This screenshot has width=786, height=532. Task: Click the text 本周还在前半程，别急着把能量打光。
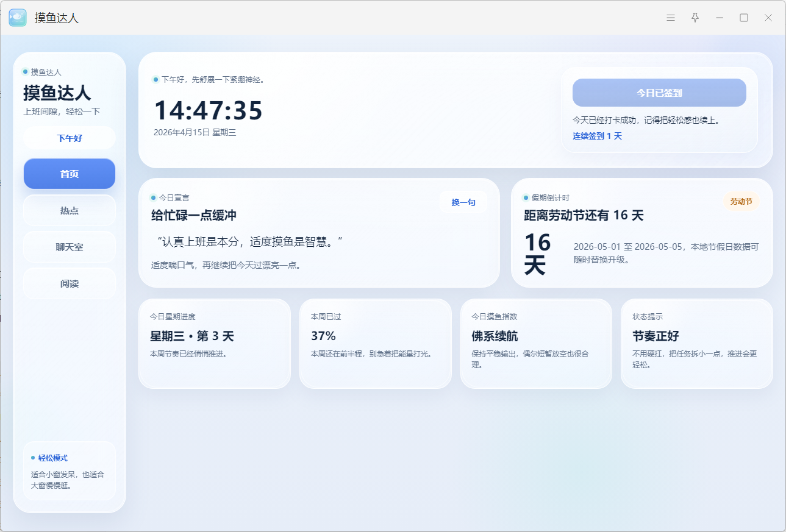[371, 353]
